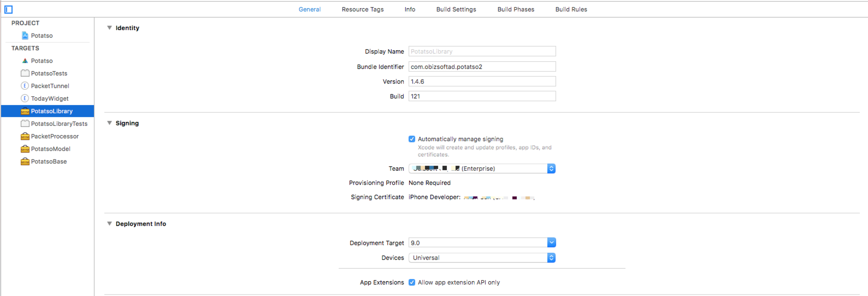Switch to the Build Settings tab

(x=456, y=10)
